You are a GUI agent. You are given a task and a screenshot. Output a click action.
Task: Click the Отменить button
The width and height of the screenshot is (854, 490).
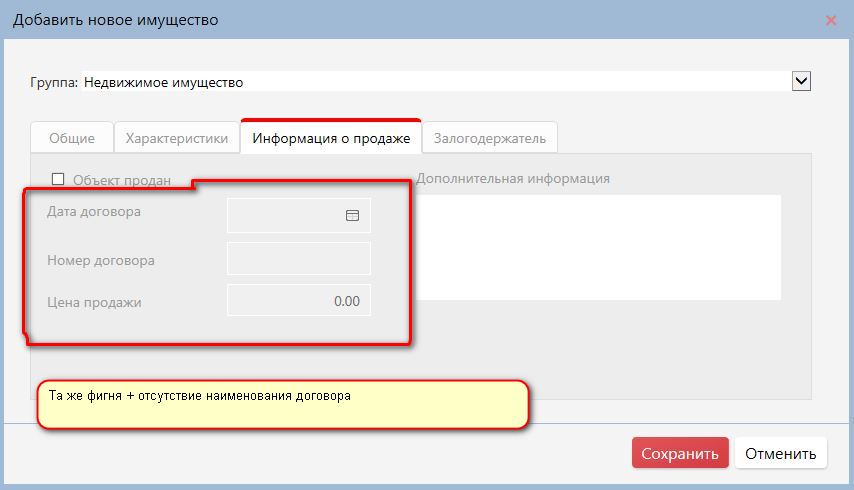(x=781, y=453)
